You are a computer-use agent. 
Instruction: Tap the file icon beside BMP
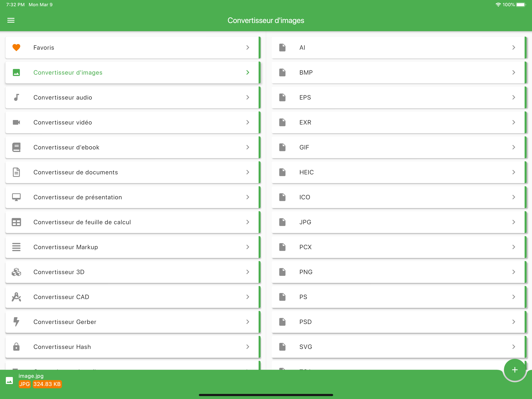[282, 72]
